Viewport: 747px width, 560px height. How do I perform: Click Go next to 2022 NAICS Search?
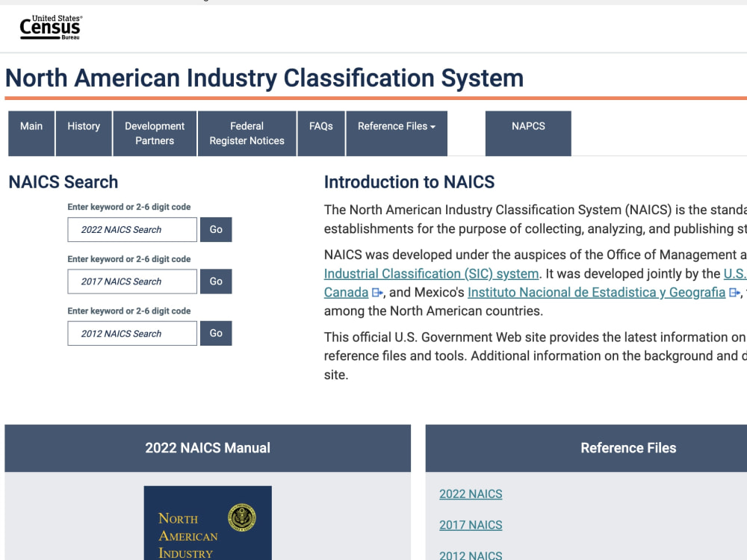[216, 229]
